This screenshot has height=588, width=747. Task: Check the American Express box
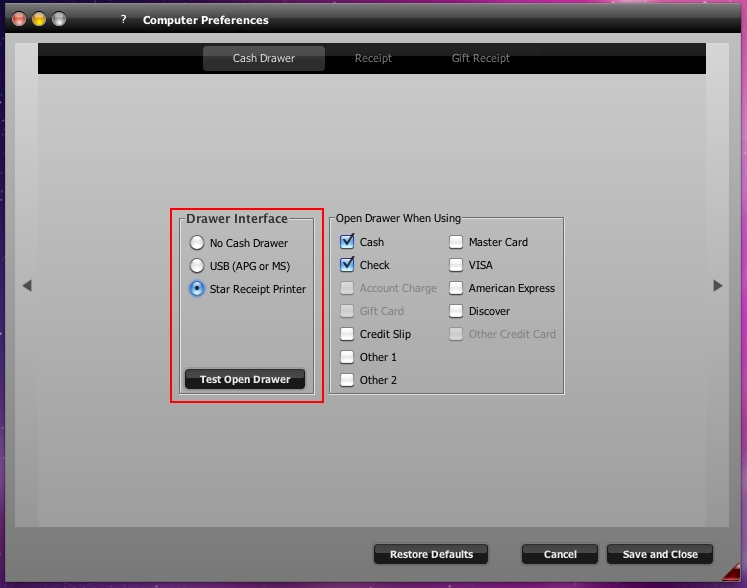[456, 288]
